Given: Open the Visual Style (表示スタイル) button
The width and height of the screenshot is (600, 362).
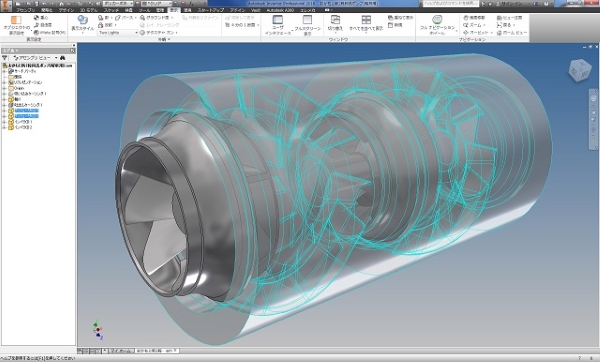Looking at the screenshot, I should [82, 25].
